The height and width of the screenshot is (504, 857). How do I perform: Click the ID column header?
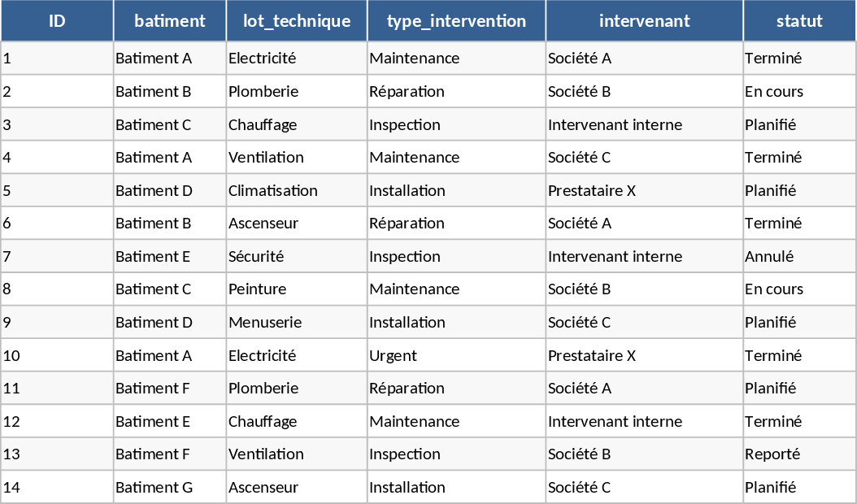click(57, 21)
